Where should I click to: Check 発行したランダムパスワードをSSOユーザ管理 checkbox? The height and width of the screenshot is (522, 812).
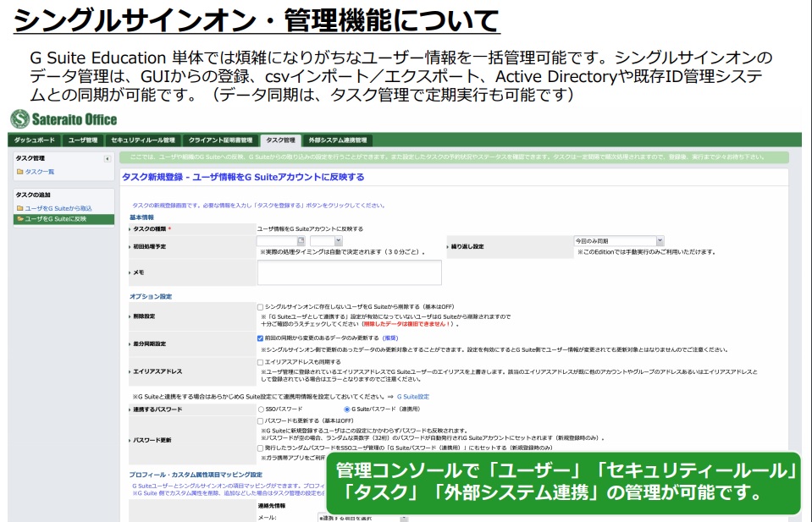261,448
